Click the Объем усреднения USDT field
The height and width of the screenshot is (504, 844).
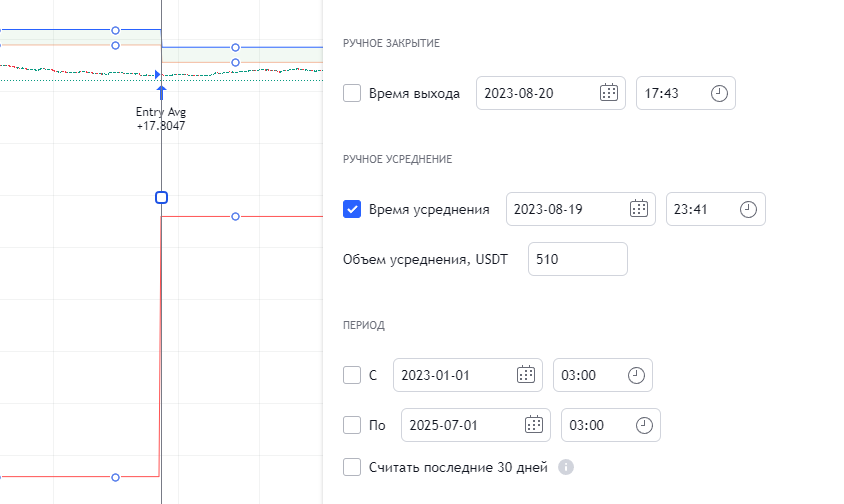[577, 259]
